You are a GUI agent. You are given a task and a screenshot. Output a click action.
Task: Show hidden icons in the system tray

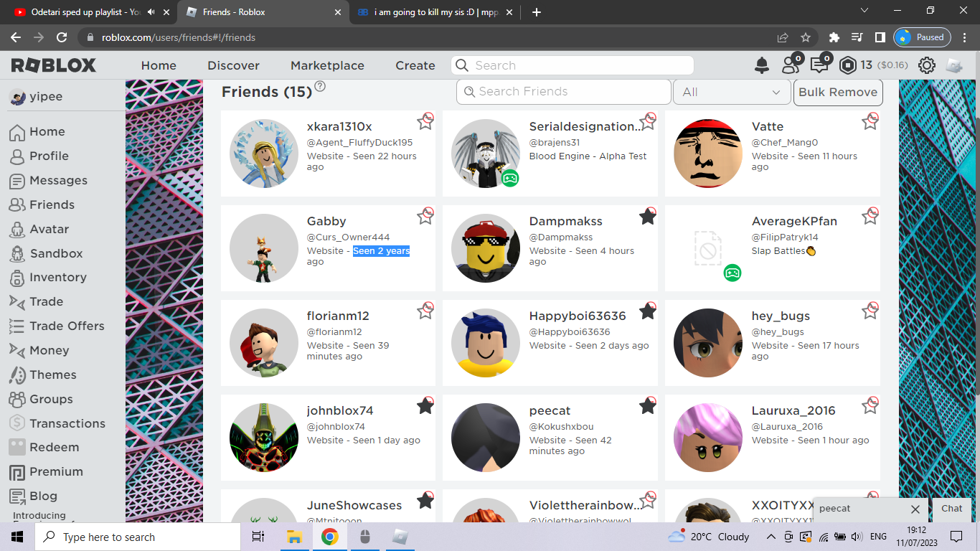coord(771,537)
